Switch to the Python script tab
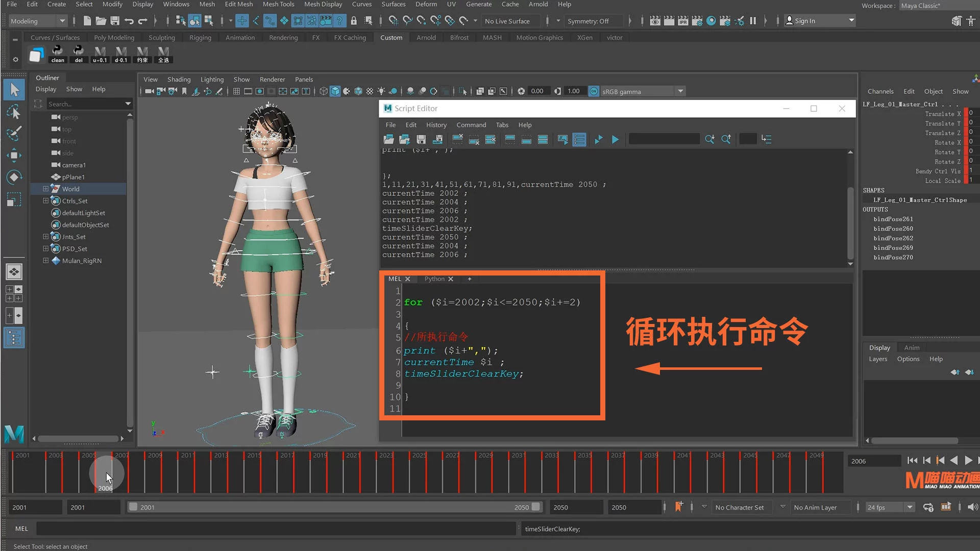 click(434, 279)
